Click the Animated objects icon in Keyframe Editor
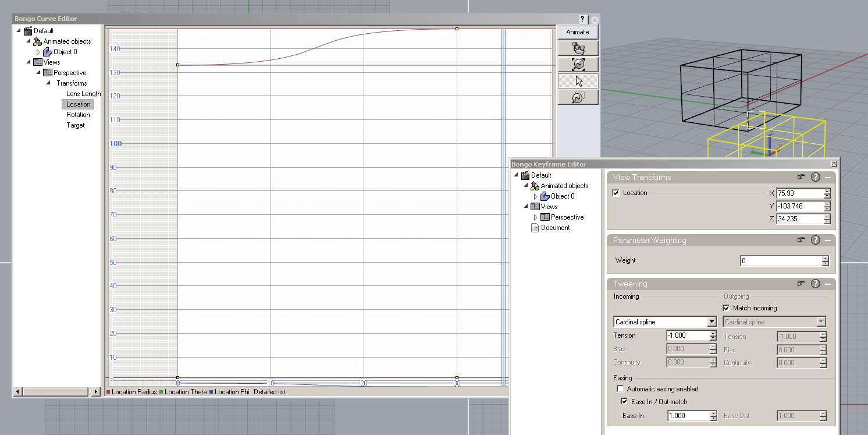868x435 pixels. (x=535, y=186)
